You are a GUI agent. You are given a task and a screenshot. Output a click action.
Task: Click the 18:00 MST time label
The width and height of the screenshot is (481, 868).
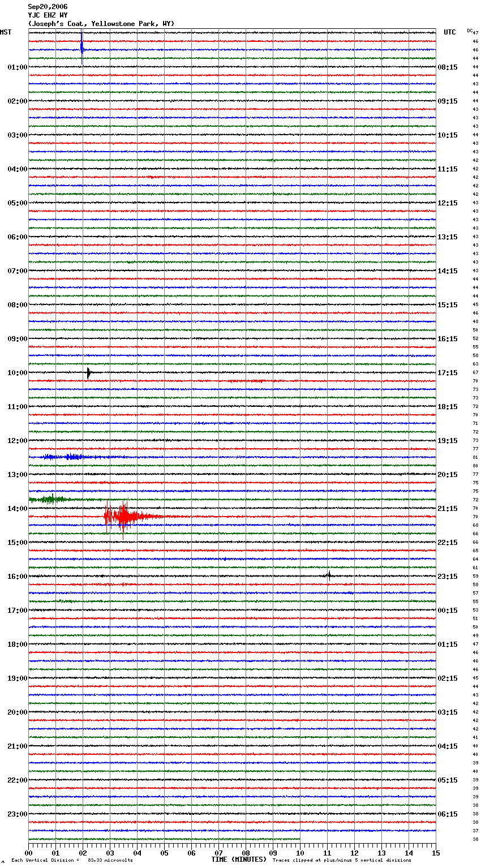pos(18,644)
